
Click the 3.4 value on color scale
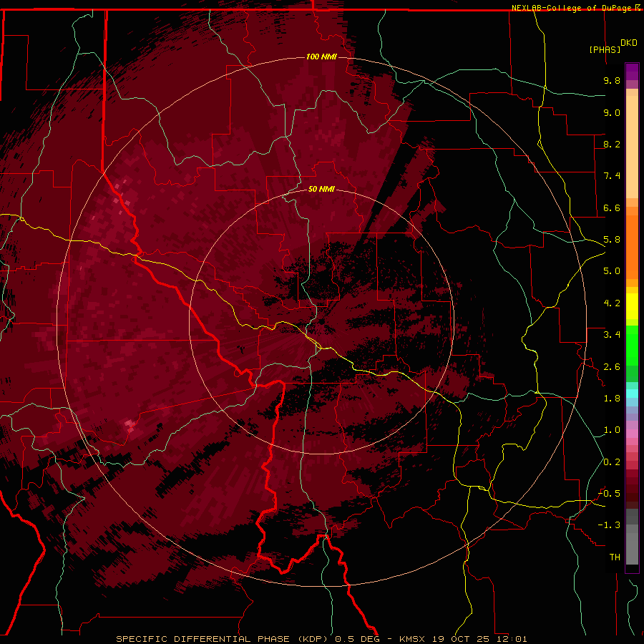[x=612, y=335]
